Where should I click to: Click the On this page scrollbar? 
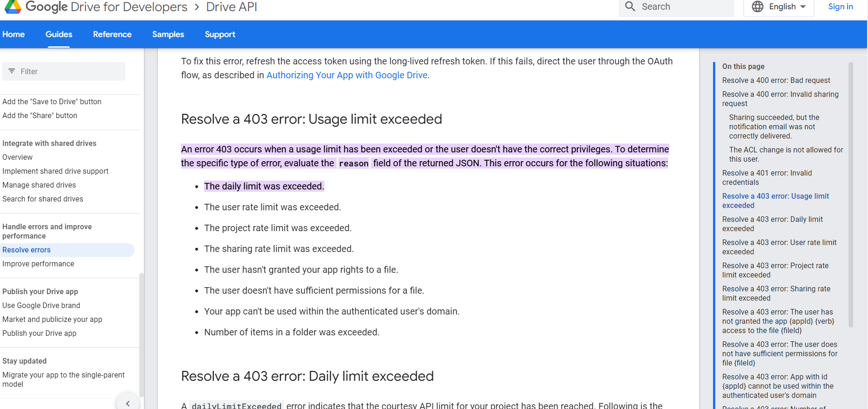pos(851,195)
